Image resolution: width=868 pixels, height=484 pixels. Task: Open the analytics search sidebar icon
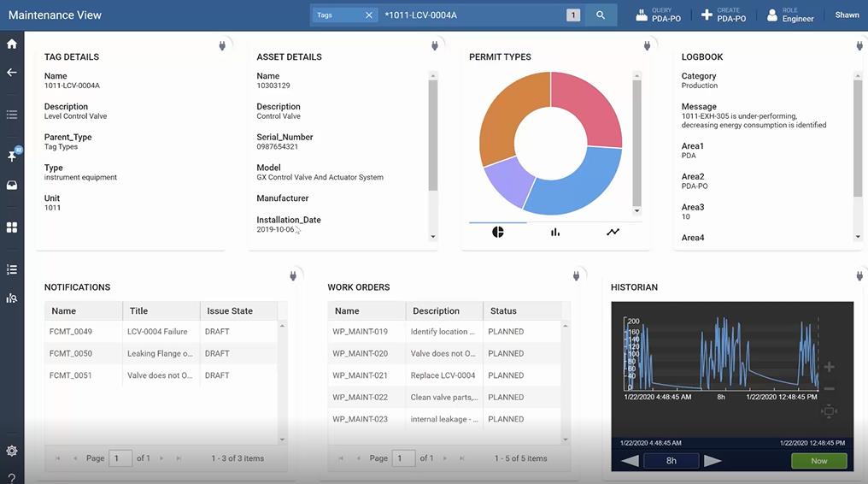tap(12, 298)
